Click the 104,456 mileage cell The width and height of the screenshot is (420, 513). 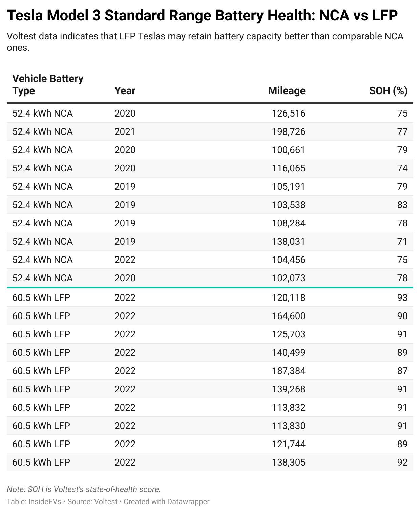click(289, 260)
